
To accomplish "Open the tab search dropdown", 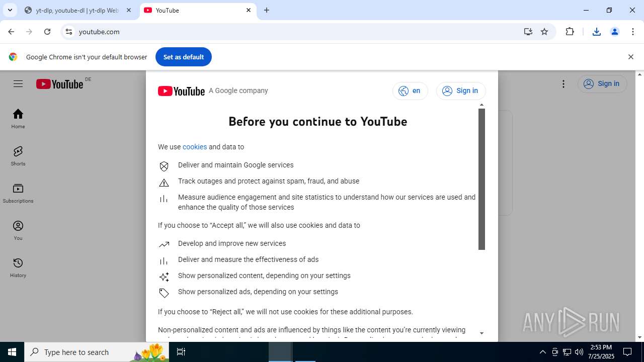I will (10, 10).
